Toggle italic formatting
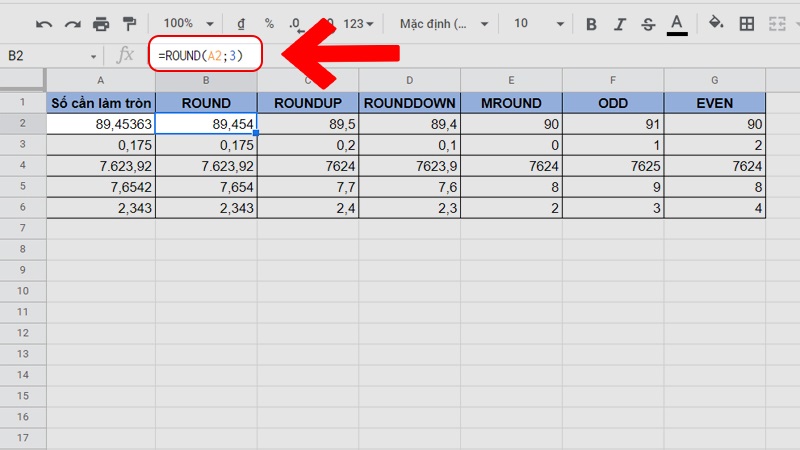 coord(620,23)
